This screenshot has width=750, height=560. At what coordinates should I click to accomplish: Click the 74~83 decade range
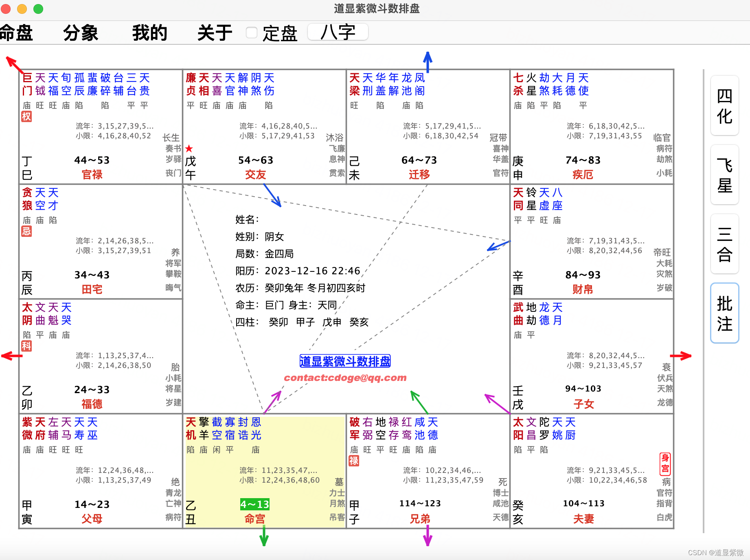tap(583, 160)
